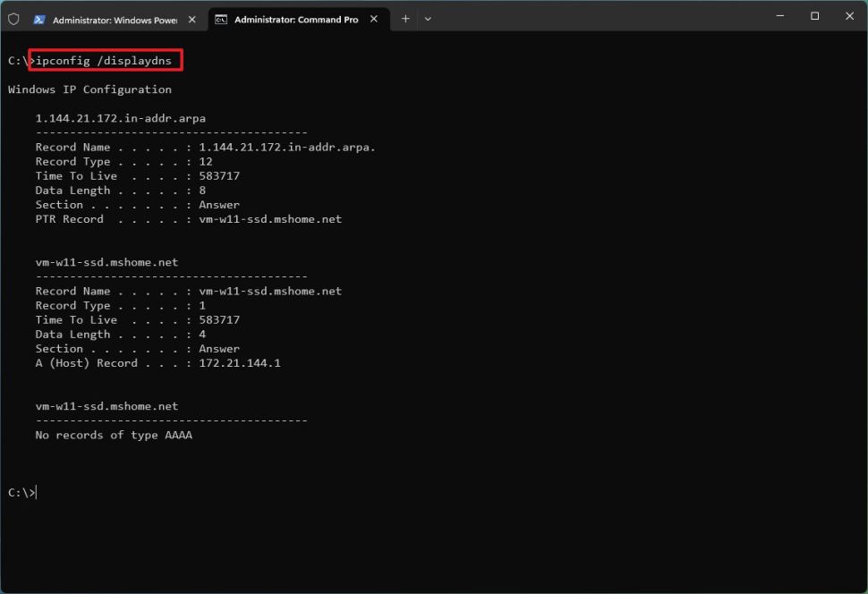Click the C:\> prompt at the bottom
This screenshot has height=594, width=868.
[18, 492]
